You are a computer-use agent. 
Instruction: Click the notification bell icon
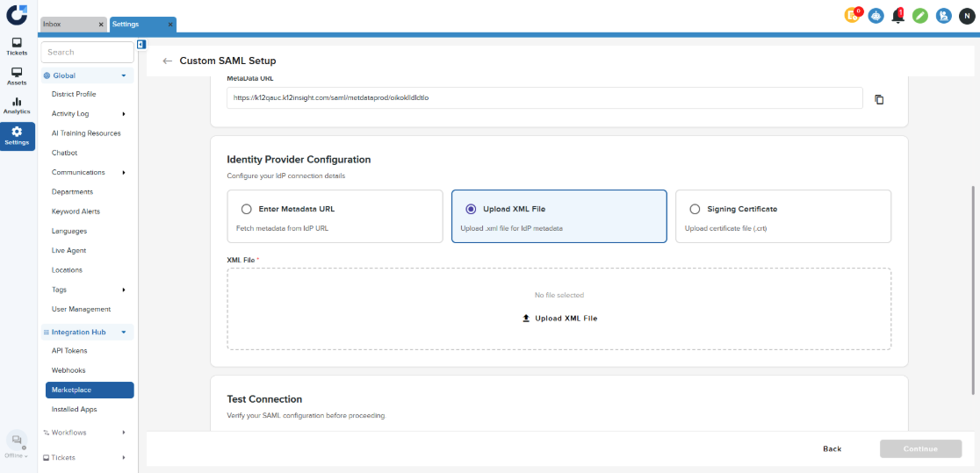point(897,15)
